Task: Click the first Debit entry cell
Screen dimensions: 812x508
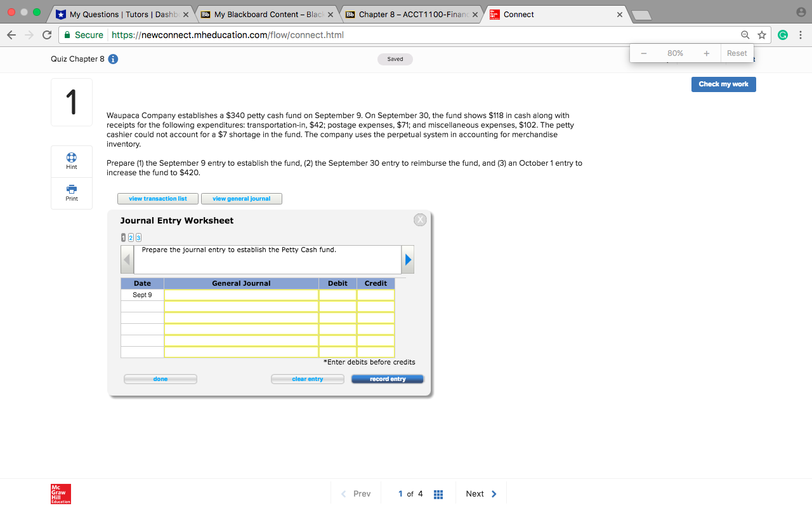Action: click(x=337, y=294)
